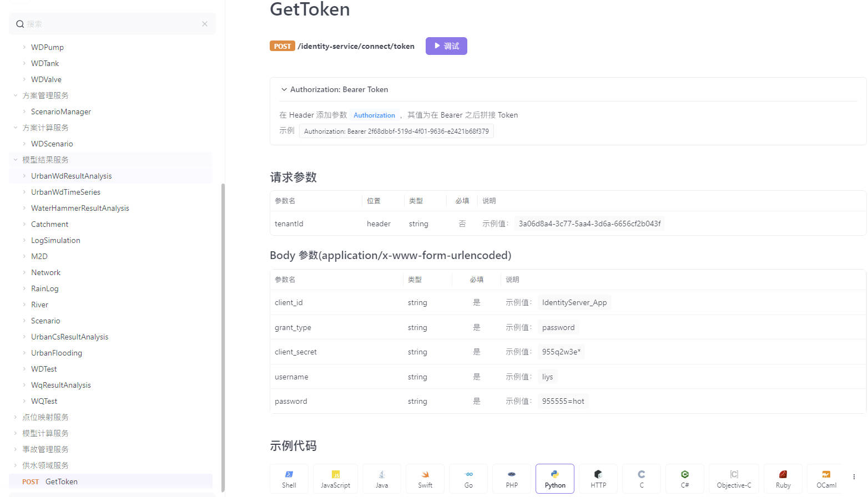Click the sidebar vertical scrollbar
Screen dimensions: 868x497
click(223, 337)
